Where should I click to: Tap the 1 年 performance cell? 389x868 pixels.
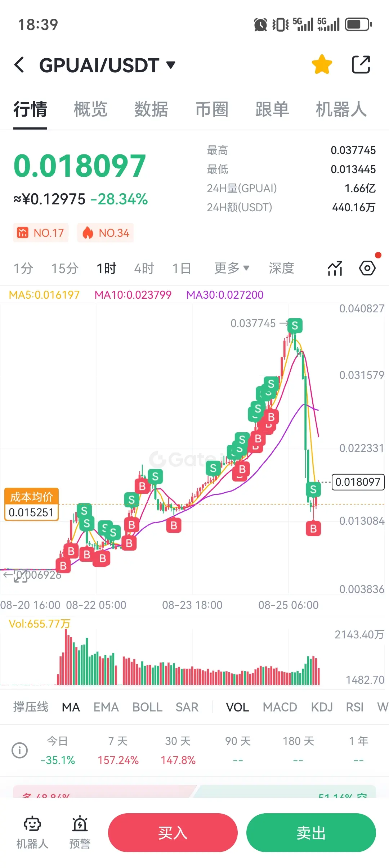coord(358,751)
